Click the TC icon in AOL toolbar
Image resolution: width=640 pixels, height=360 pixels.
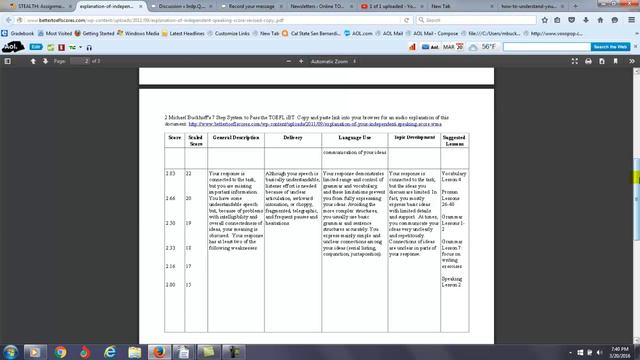(72, 47)
